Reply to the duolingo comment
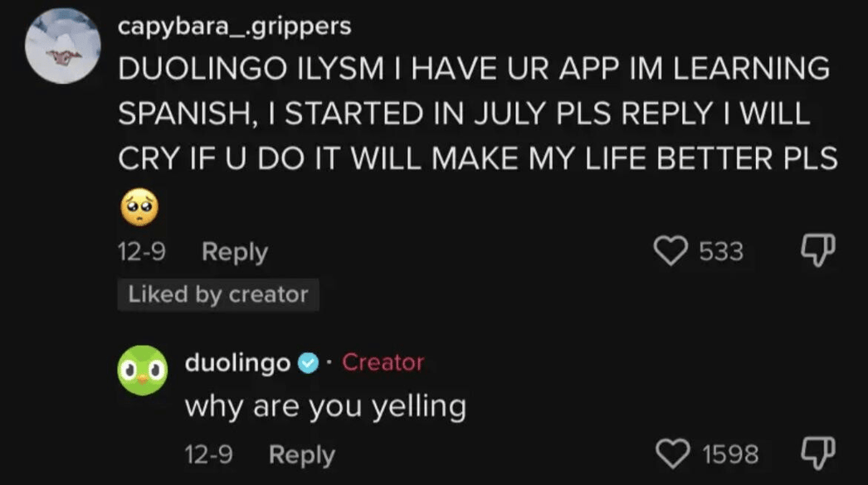The image size is (868, 485). tap(302, 454)
